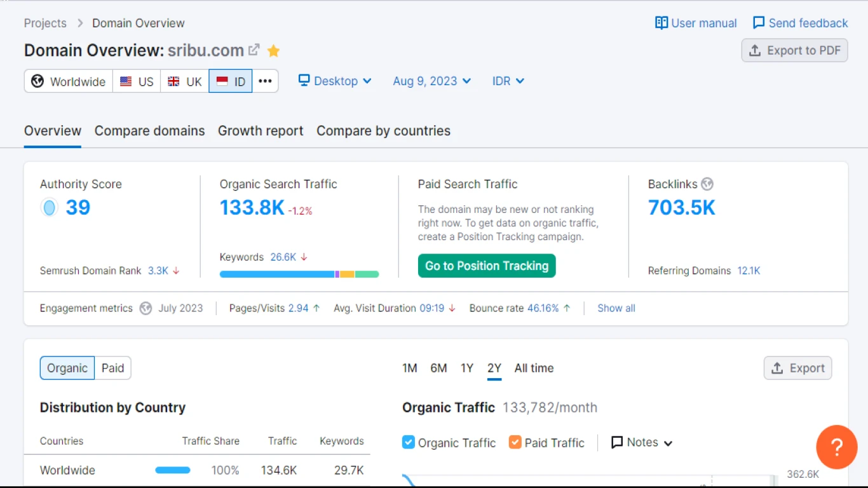Select the Worldwide database option
Image resolution: width=868 pixels, height=488 pixels.
pyautogui.click(x=69, y=81)
